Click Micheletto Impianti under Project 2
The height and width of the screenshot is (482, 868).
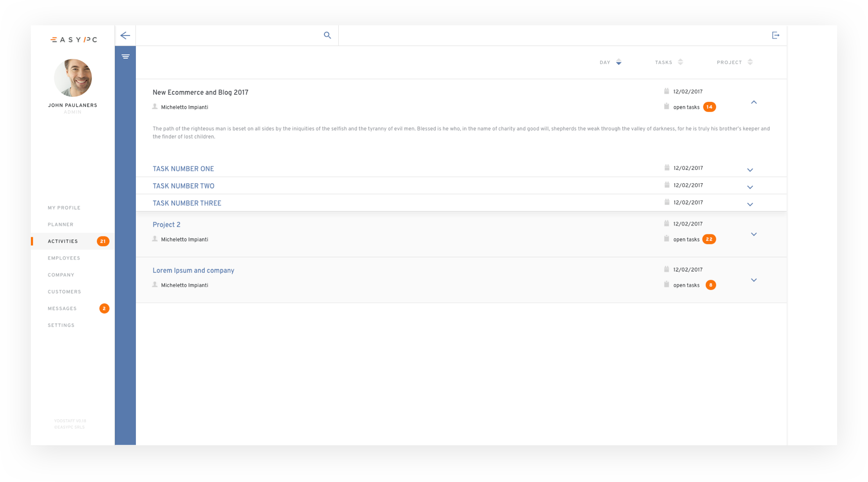[x=184, y=240]
